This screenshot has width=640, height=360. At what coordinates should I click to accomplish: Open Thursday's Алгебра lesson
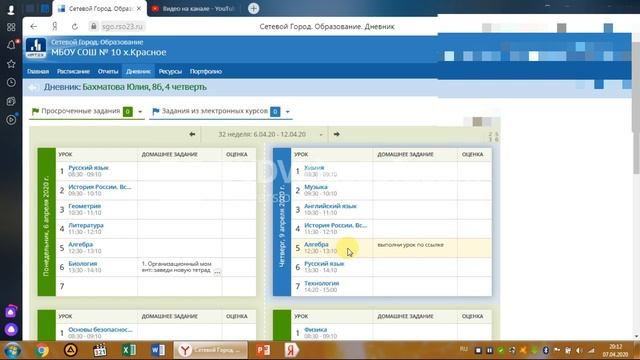coord(316,244)
